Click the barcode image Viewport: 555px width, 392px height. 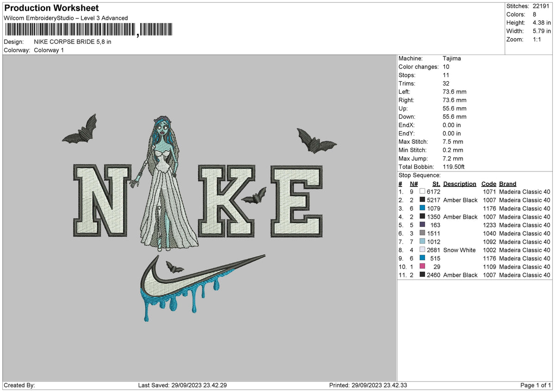[x=69, y=30]
